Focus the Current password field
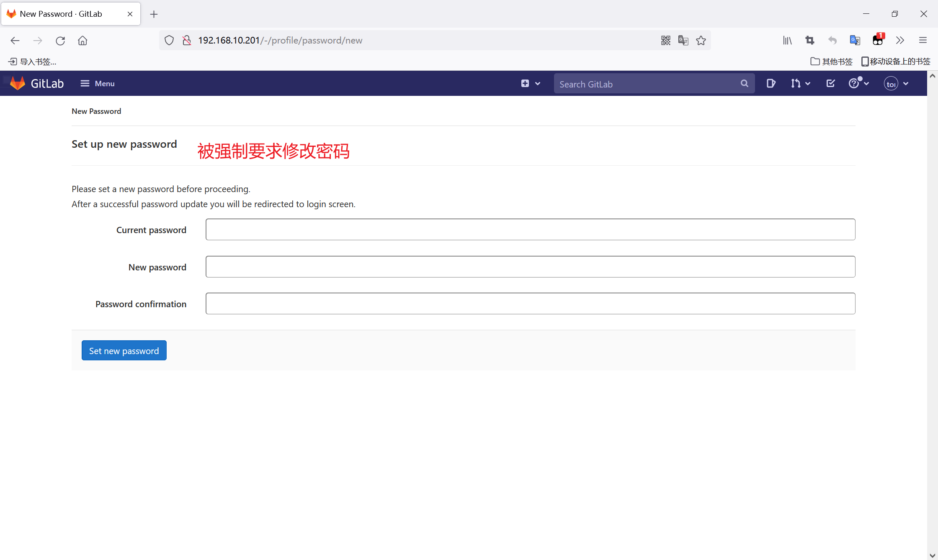The image size is (938, 560). [x=530, y=229]
